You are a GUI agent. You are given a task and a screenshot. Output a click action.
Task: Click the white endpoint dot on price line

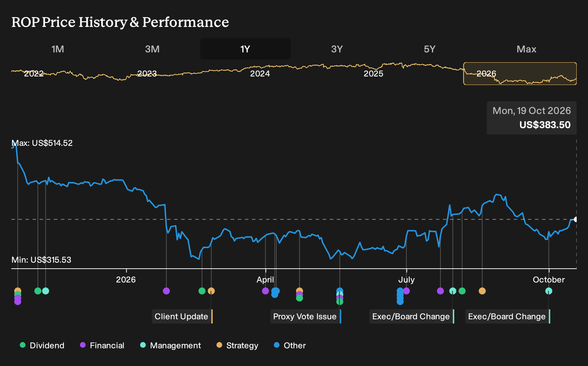tap(576, 219)
